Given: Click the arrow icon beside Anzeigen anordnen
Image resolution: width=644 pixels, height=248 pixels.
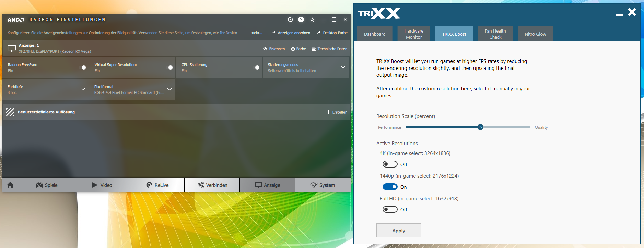Looking at the screenshot, I should tap(274, 33).
